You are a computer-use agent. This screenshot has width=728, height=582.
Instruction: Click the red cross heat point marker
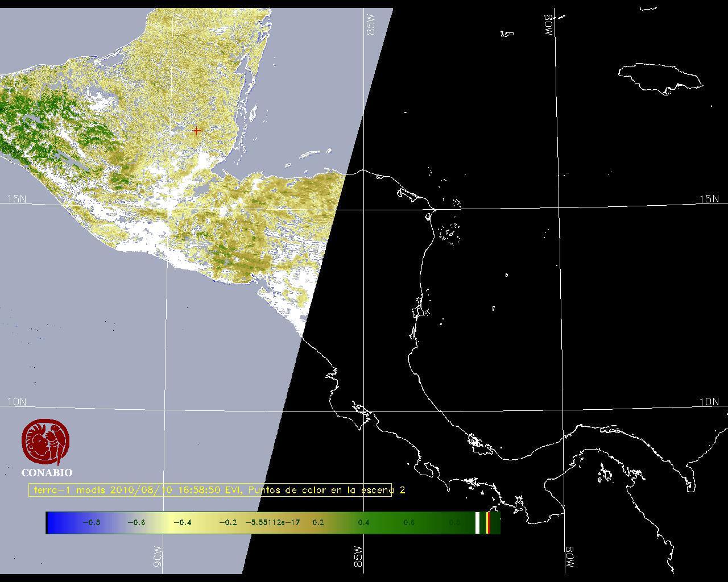(197, 131)
